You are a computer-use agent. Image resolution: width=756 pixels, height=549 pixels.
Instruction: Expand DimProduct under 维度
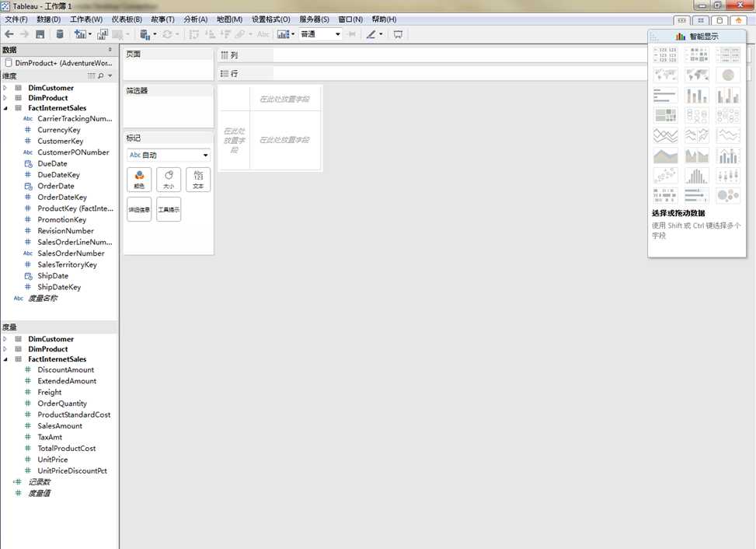[x=5, y=98]
